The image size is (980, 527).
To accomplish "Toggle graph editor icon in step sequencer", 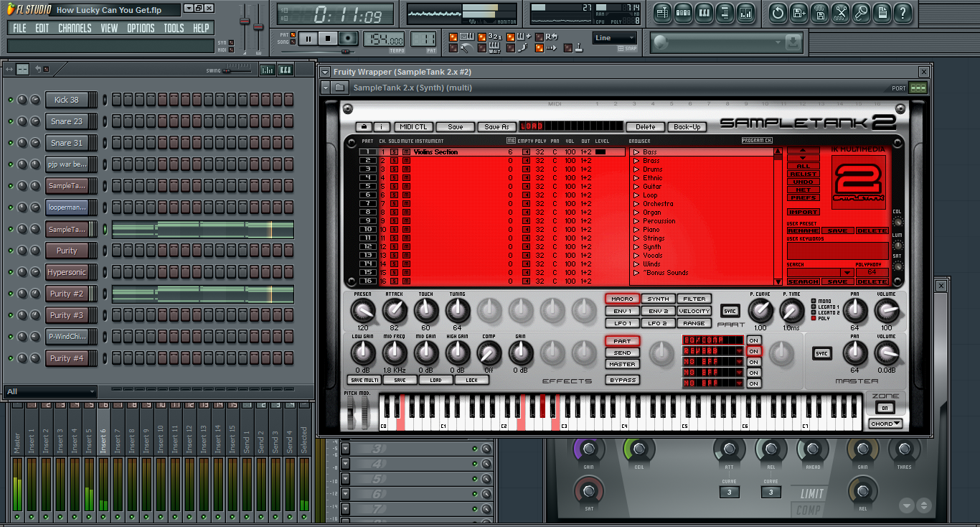I will pyautogui.click(x=268, y=70).
